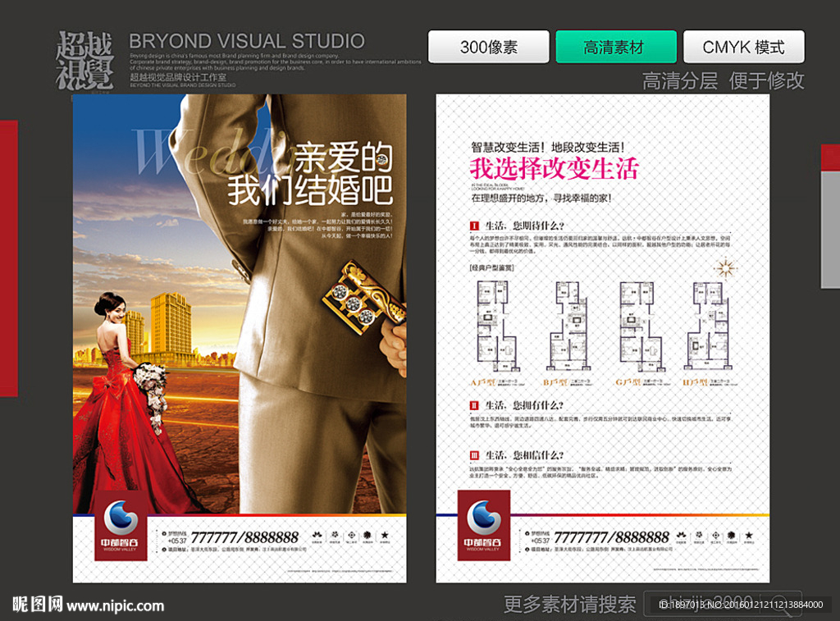This screenshot has width=840, height=621.
Task: Click red numeral II icon beside 生活,您拥有什么?
Action: click(474, 405)
